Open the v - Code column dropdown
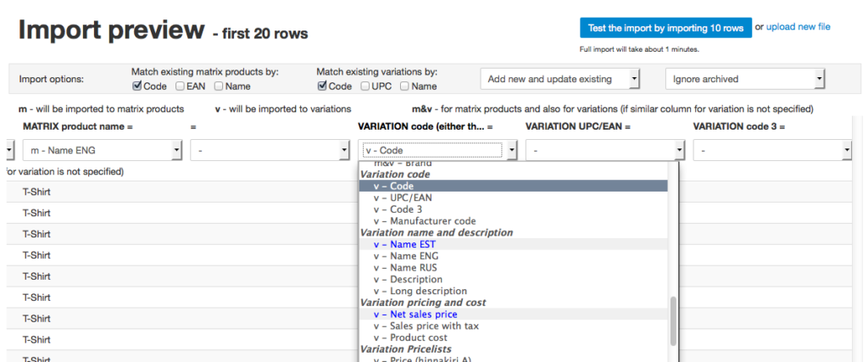 [438, 150]
